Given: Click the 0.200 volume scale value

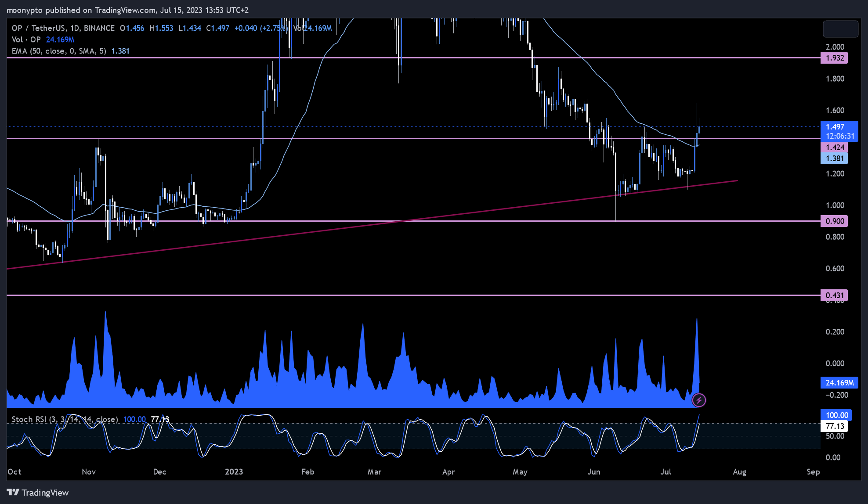Looking at the screenshot, I should pos(835,332).
